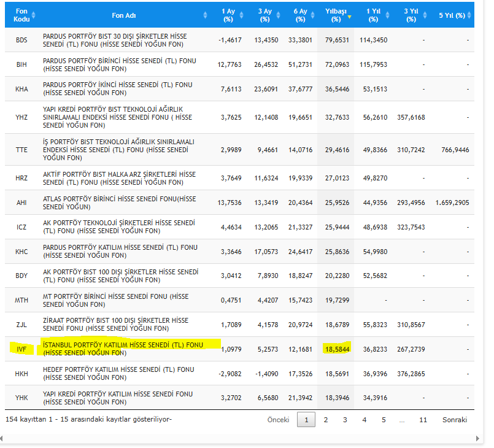Viewport: 494px width, 448px height.
Task: Jump to last page 11
Action: tap(423, 420)
